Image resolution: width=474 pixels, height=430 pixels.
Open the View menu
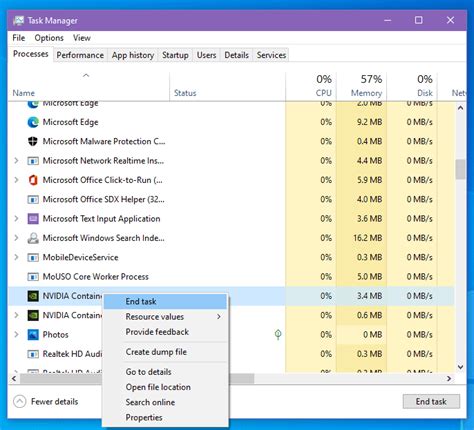82,38
